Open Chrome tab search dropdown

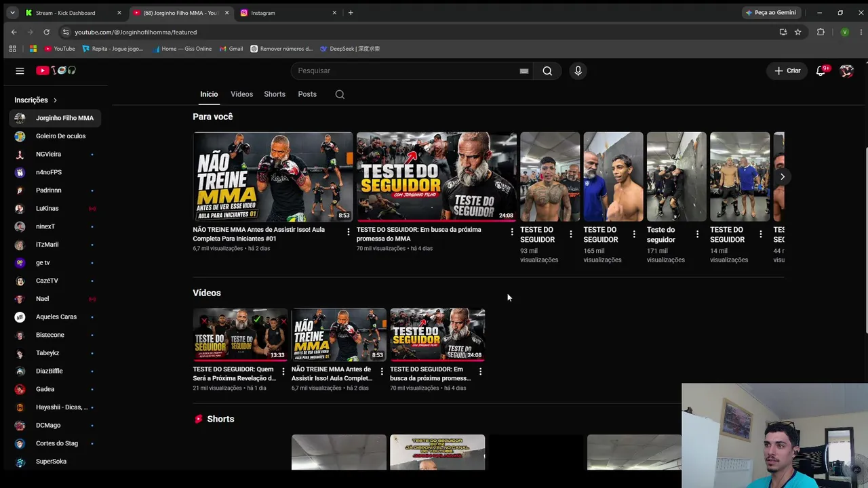click(x=12, y=13)
